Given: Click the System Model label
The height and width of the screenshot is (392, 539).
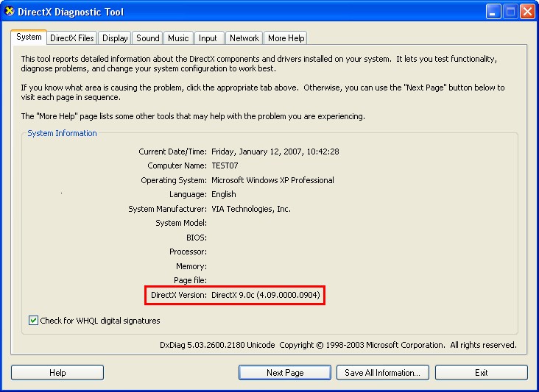Looking at the screenshot, I should (181, 223).
